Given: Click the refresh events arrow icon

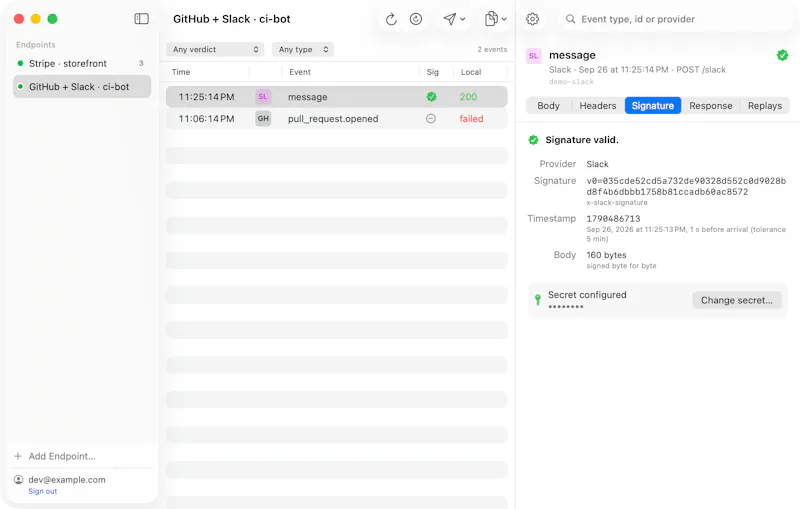Looking at the screenshot, I should pos(391,19).
